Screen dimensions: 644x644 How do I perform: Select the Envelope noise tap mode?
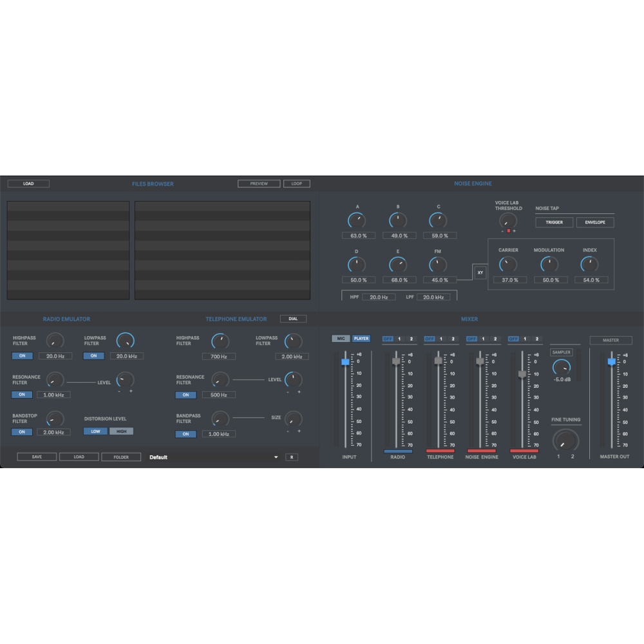click(594, 222)
